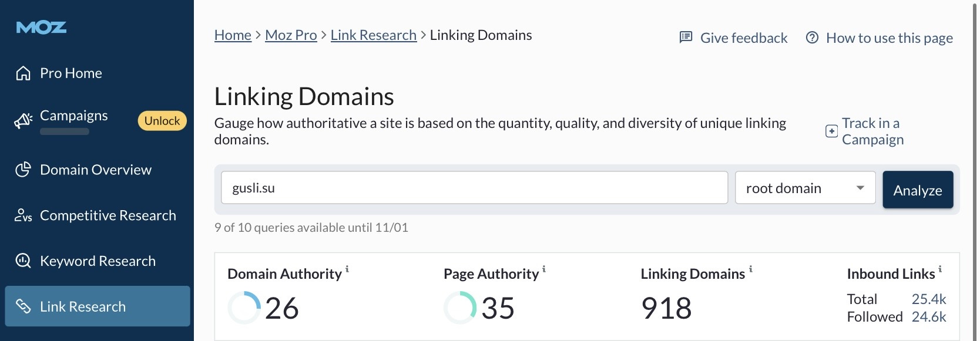Click the Domain Overview pie chart icon

[23, 170]
